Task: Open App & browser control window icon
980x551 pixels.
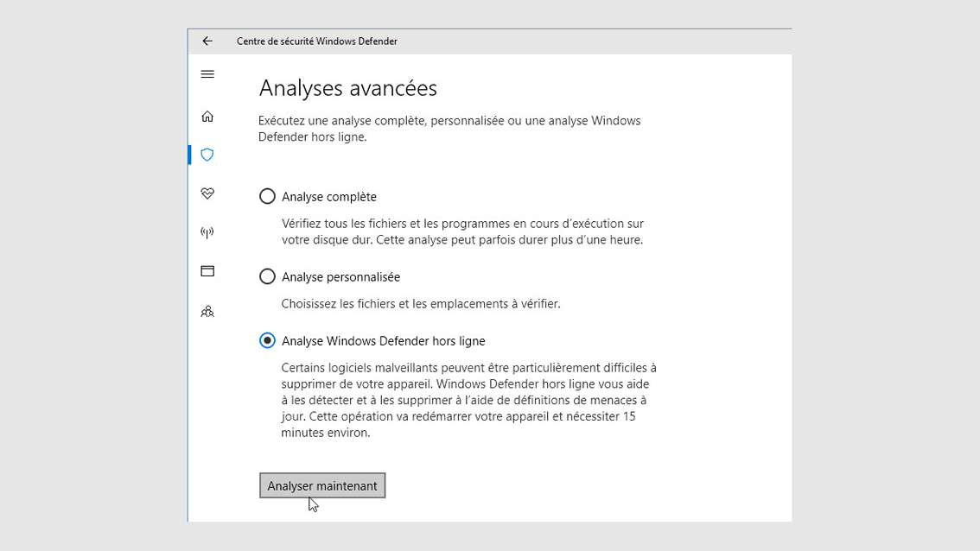Action: click(x=207, y=271)
